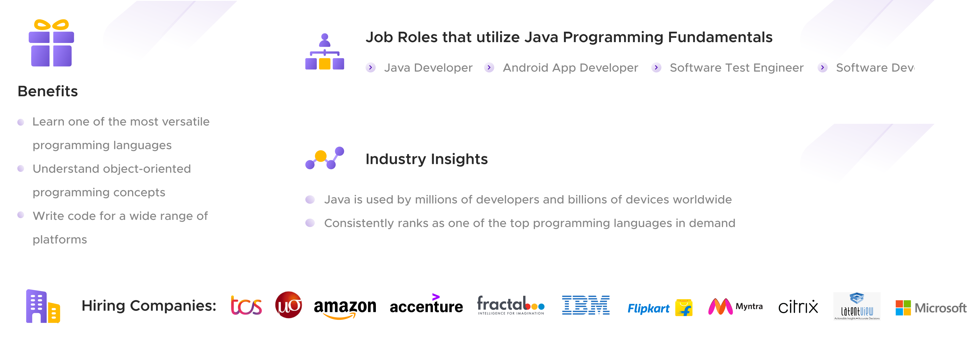980x342 pixels.
Task: Click the Accenture logo
Action: coord(426,304)
